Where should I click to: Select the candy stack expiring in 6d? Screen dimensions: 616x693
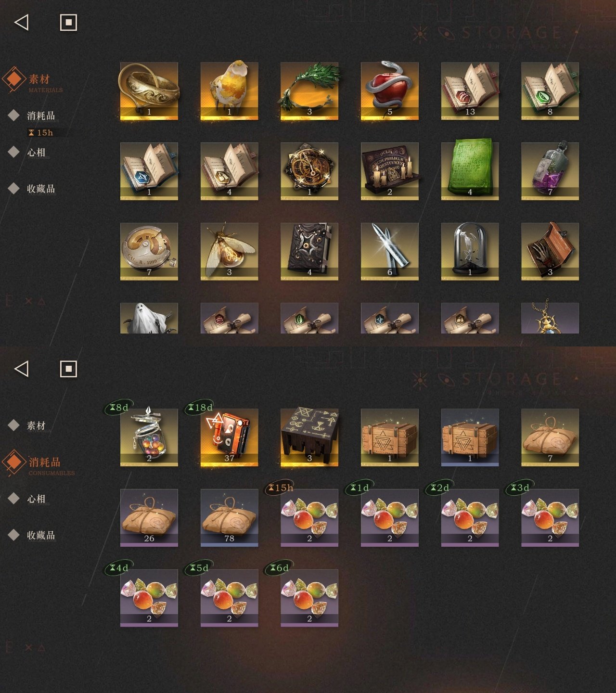coord(309,598)
